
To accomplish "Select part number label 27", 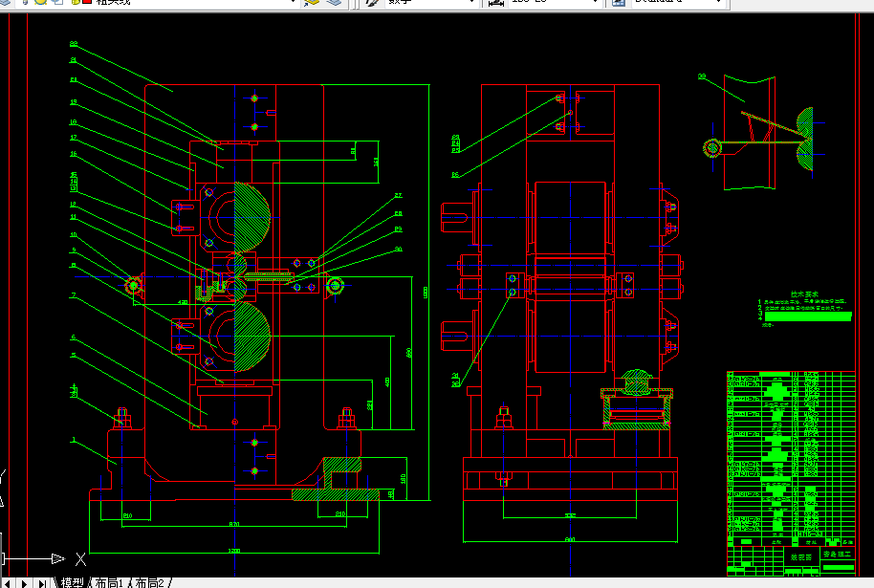I will pos(398,196).
